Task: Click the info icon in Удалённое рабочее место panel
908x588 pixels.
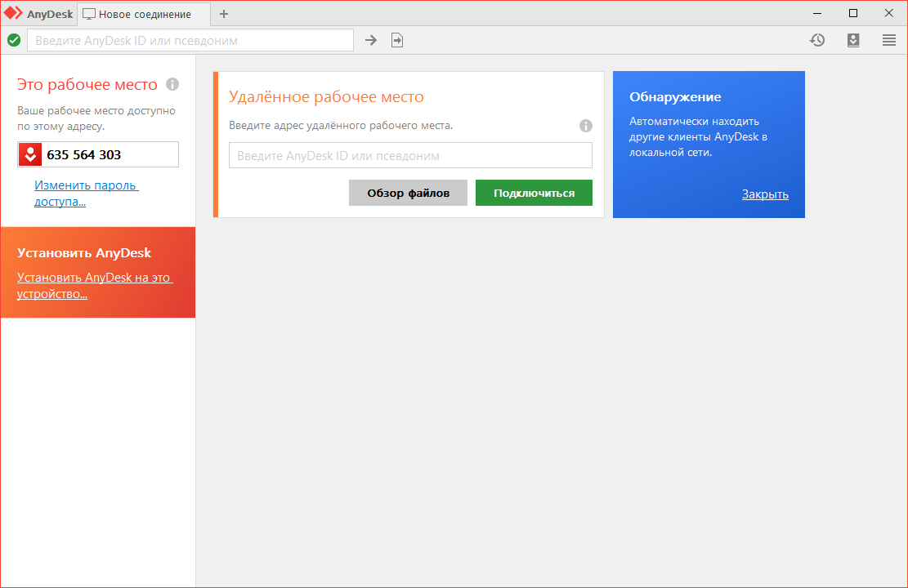Action: click(x=586, y=126)
